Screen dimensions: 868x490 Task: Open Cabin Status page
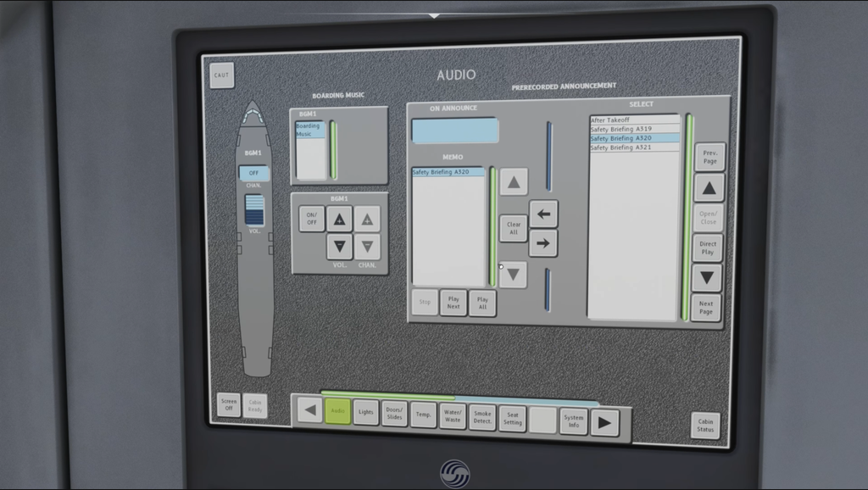[x=705, y=426]
